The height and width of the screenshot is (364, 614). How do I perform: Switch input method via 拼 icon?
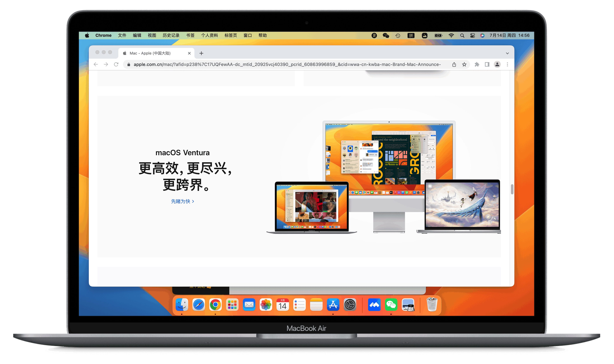(411, 36)
